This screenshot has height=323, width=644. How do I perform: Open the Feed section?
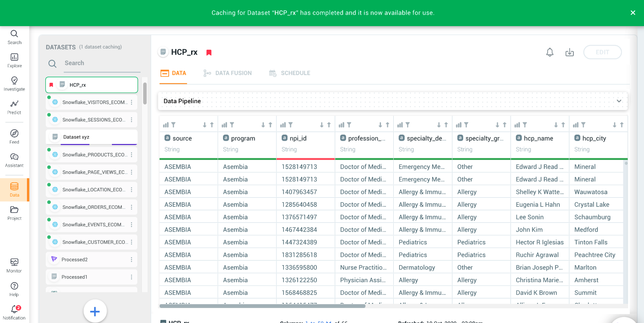pos(14,137)
